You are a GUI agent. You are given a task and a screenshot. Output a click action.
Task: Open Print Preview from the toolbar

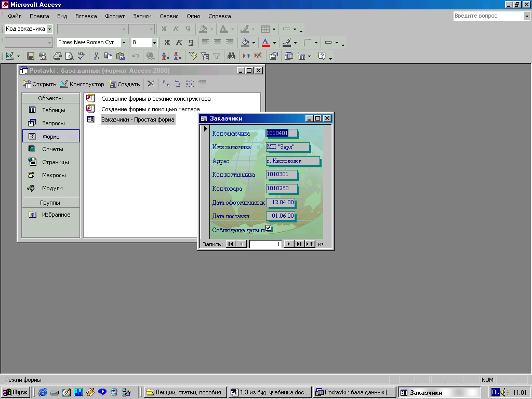(x=69, y=56)
